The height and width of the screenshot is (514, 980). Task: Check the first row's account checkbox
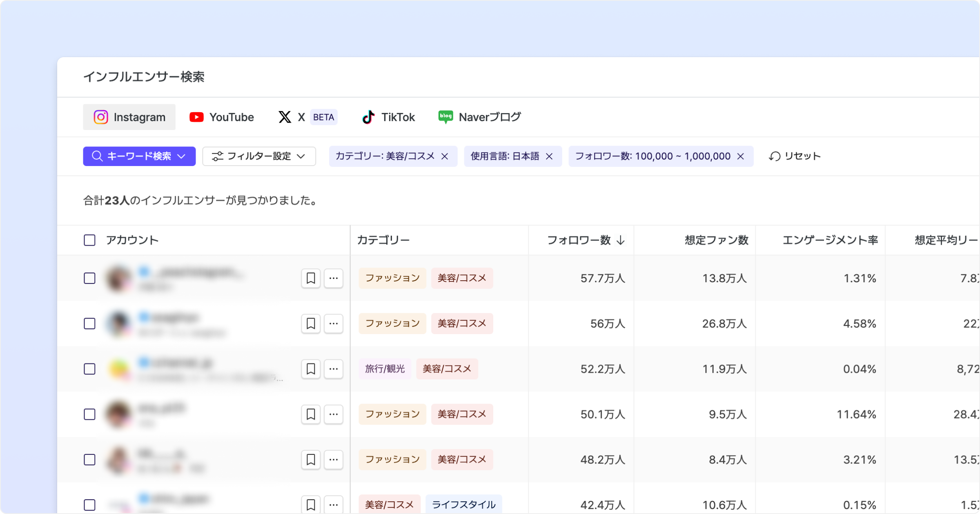[89, 278]
